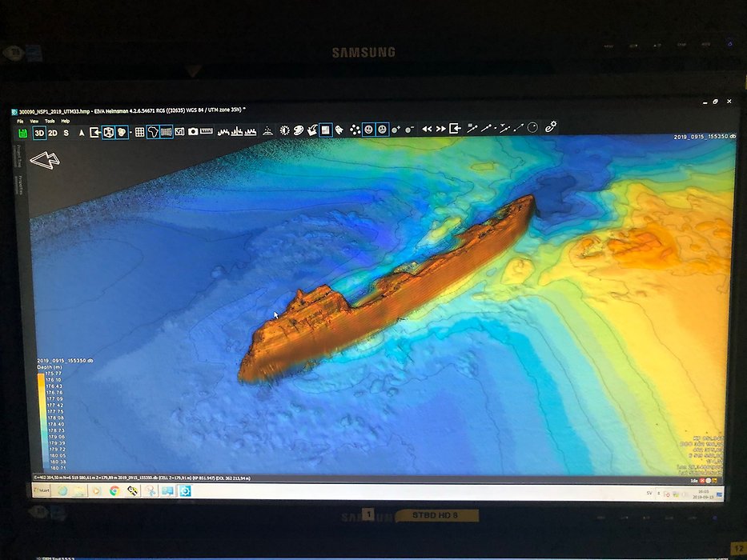Open the Properties side tab
This screenshot has height=560, width=747.
21,185
